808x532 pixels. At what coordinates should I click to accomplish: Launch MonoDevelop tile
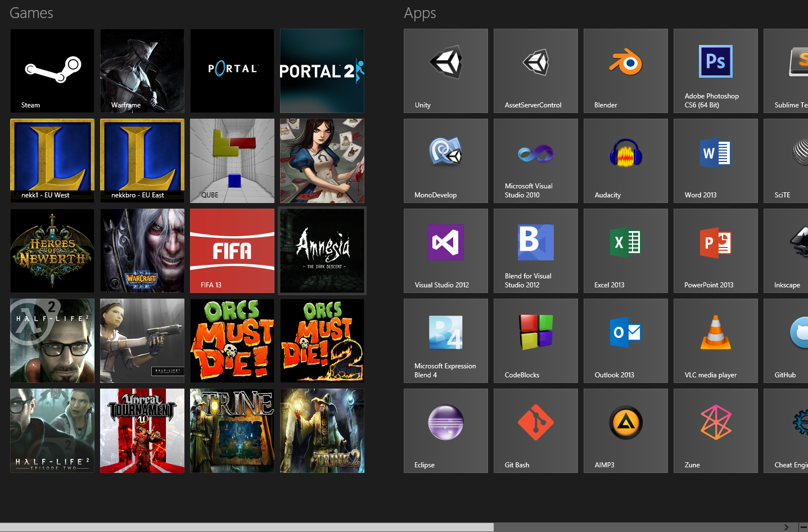[446, 161]
